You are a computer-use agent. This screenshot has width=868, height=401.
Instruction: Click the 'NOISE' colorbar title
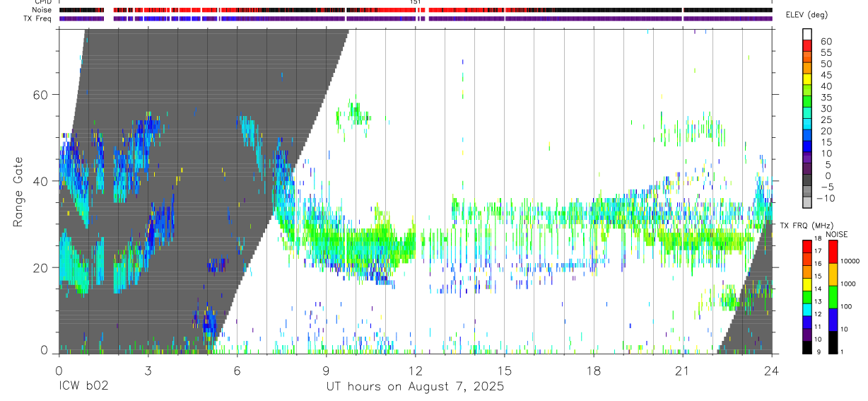[837, 234]
